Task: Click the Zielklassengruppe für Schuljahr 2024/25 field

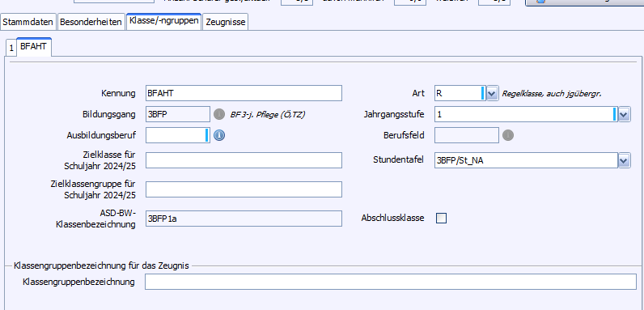Action: [x=244, y=189]
